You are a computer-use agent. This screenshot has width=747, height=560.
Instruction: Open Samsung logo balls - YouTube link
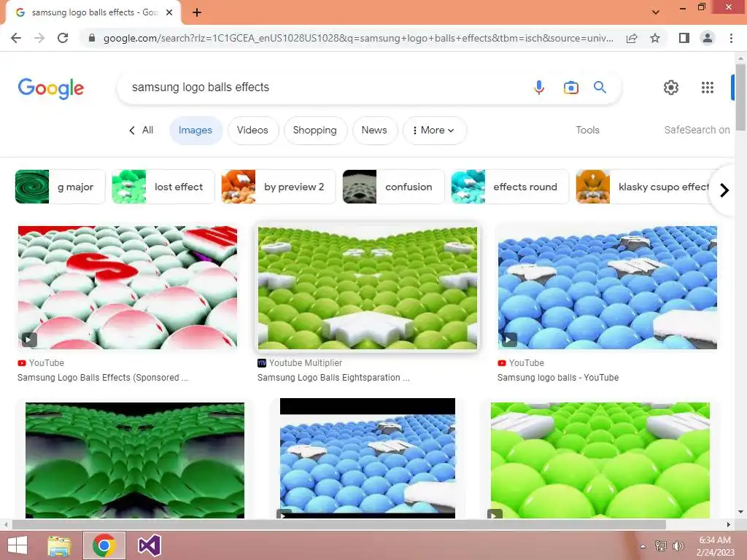pos(558,378)
